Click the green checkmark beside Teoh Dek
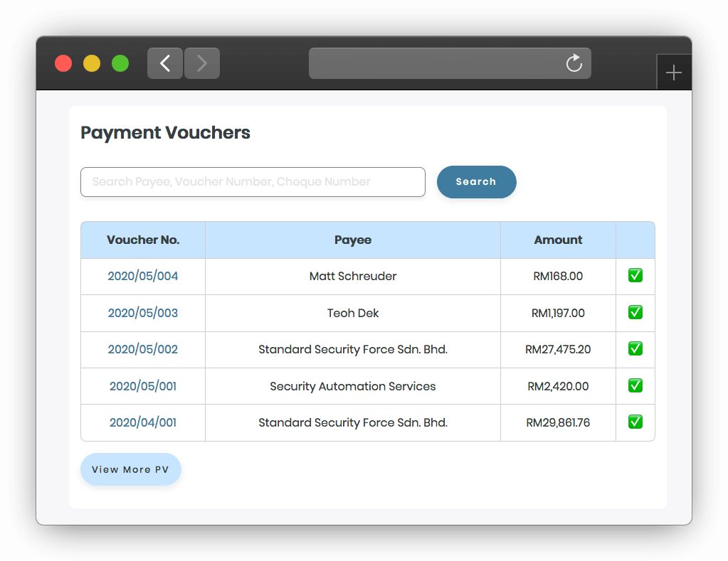Screen dimensions: 728x561 click(x=635, y=312)
